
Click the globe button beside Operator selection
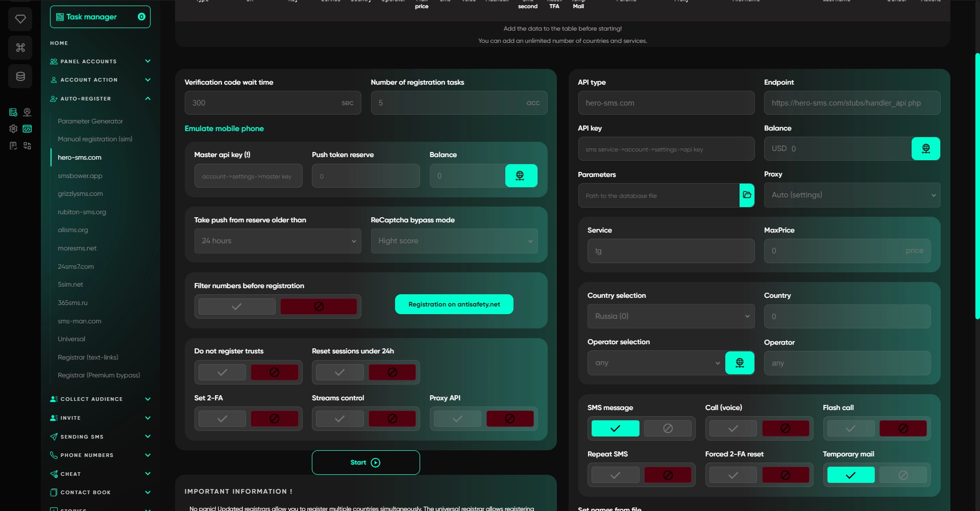[740, 363]
